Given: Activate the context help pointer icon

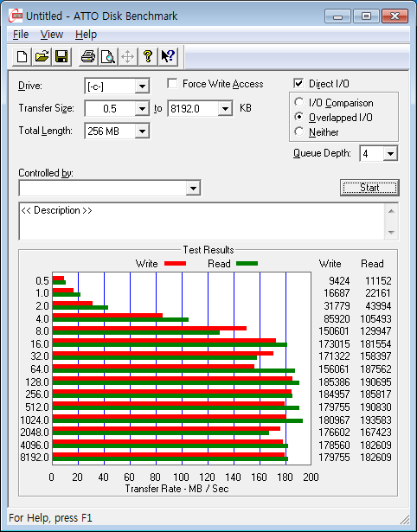Looking at the screenshot, I should [x=168, y=56].
